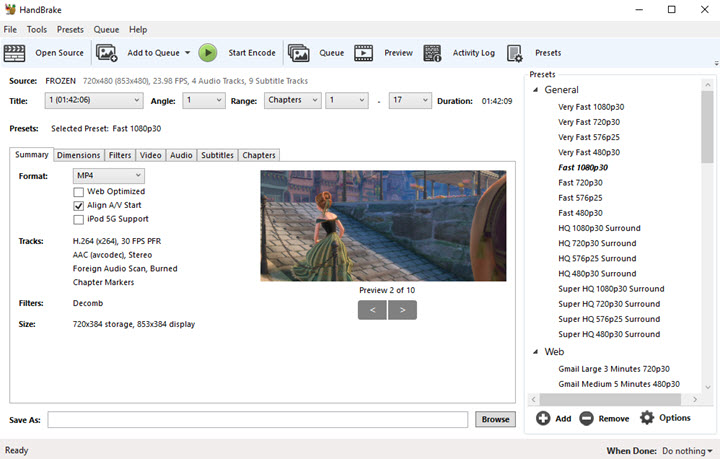
Task: Open the Format MP4 dropdown
Action: [108, 175]
